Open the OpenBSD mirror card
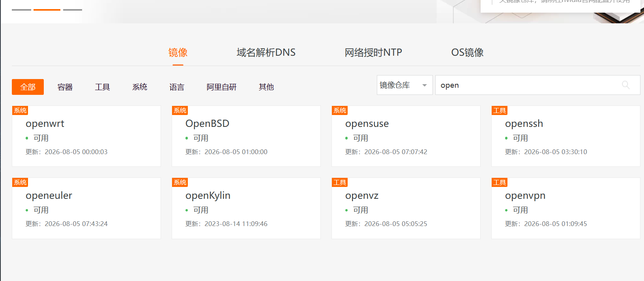This screenshot has height=281, width=644. (x=246, y=136)
